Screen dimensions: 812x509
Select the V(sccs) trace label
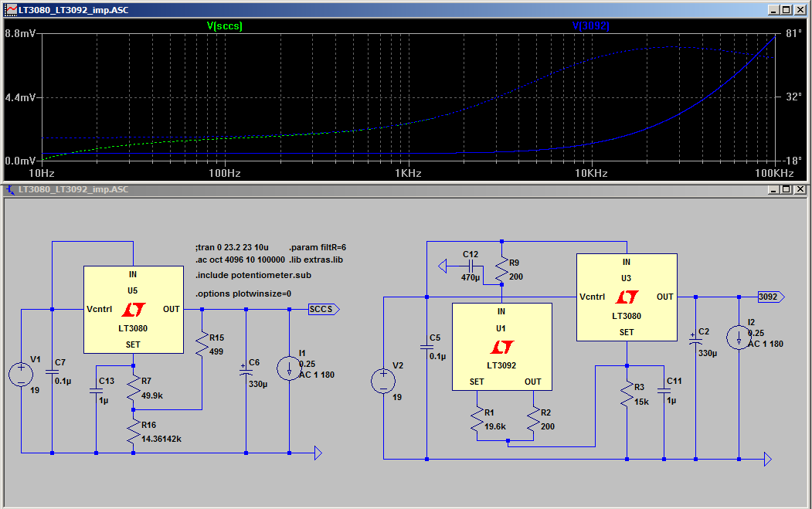224,26
